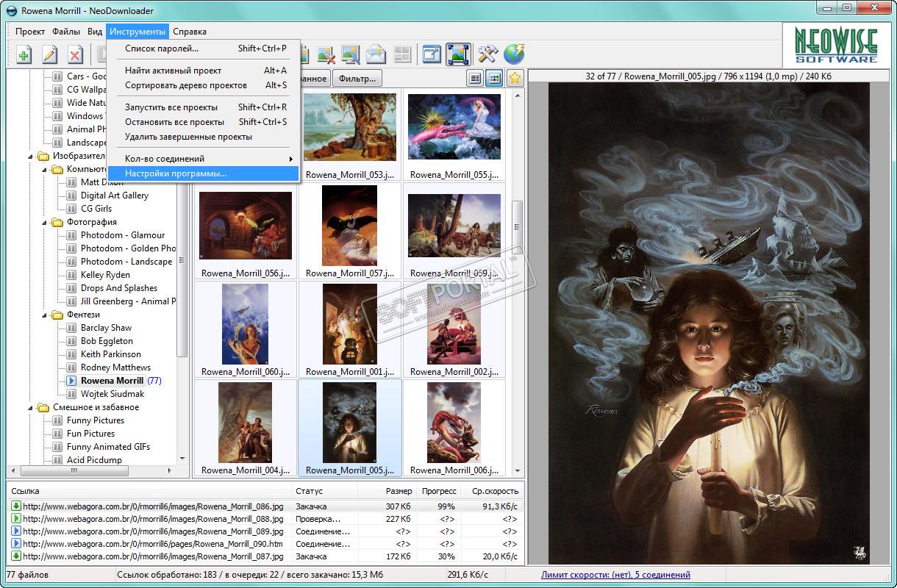
Task: Switch to list view mode
Action: click(476, 78)
